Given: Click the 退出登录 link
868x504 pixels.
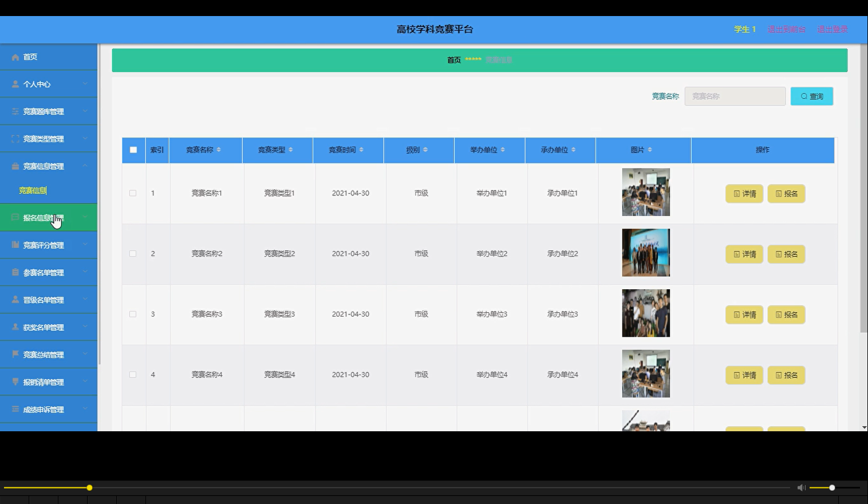Looking at the screenshot, I should click(833, 29).
